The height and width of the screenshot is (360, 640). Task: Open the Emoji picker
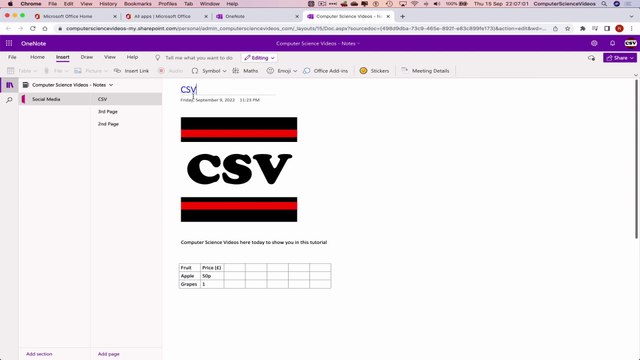pyautogui.click(x=282, y=71)
